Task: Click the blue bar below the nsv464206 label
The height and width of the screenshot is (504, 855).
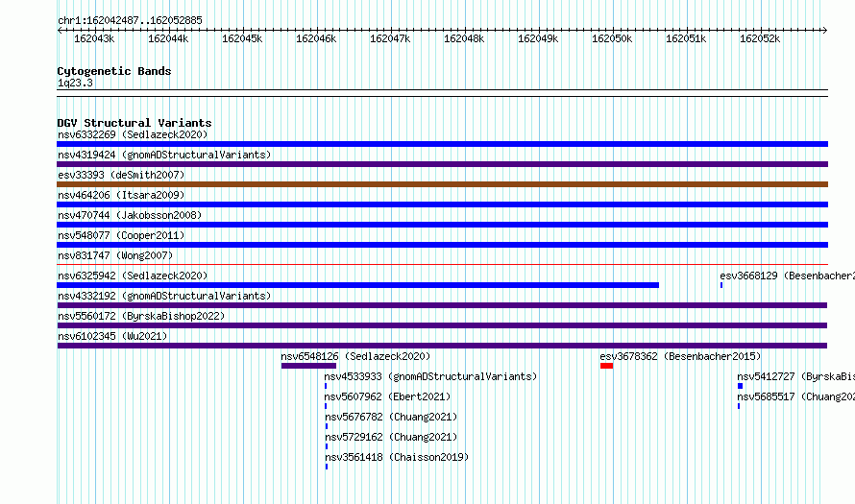Action: (442, 204)
